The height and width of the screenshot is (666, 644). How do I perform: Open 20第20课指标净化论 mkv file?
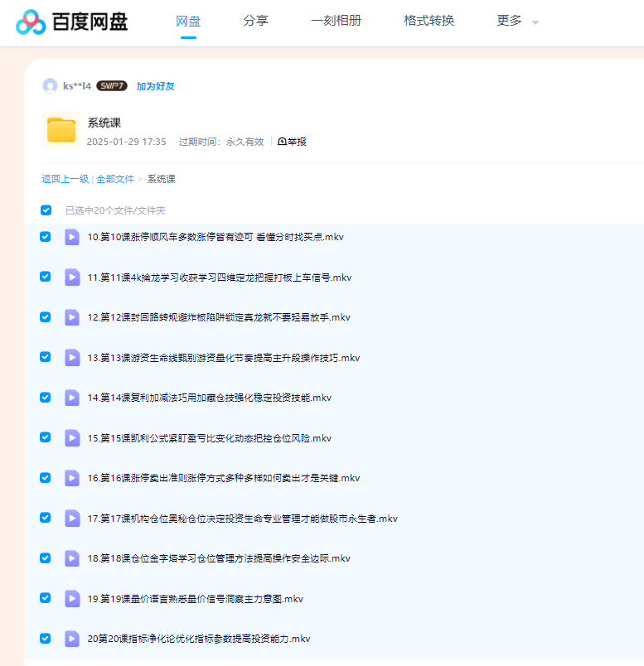click(x=199, y=639)
